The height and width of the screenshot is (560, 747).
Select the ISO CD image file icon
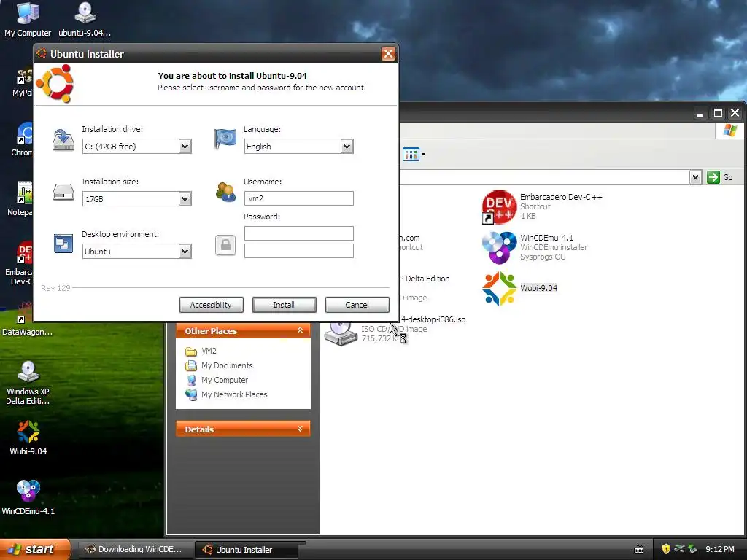click(x=341, y=332)
